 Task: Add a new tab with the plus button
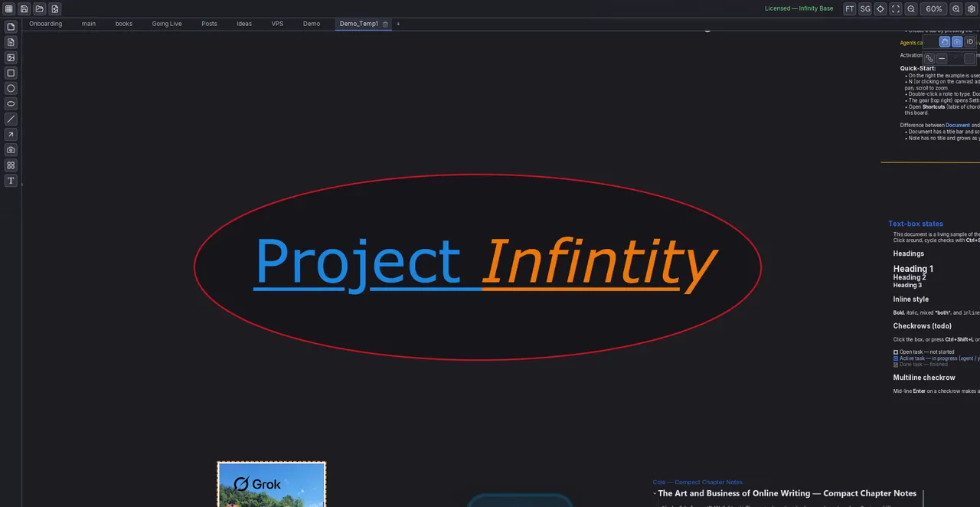(398, 24)
